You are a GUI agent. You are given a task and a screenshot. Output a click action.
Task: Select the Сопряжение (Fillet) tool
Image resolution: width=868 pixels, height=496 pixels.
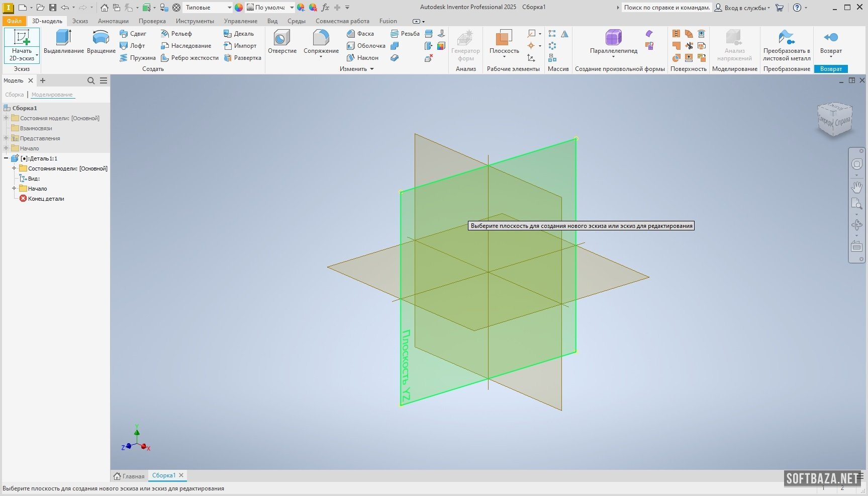[321, 38]
